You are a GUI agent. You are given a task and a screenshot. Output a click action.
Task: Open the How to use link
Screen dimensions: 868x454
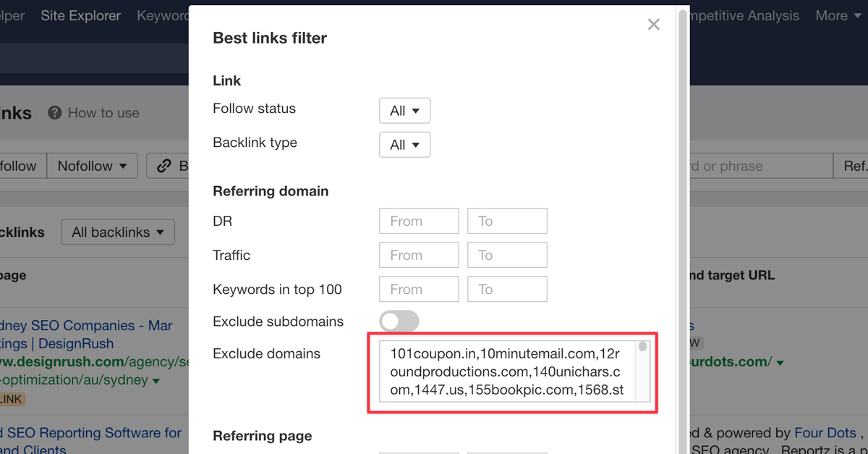(103, 113)
